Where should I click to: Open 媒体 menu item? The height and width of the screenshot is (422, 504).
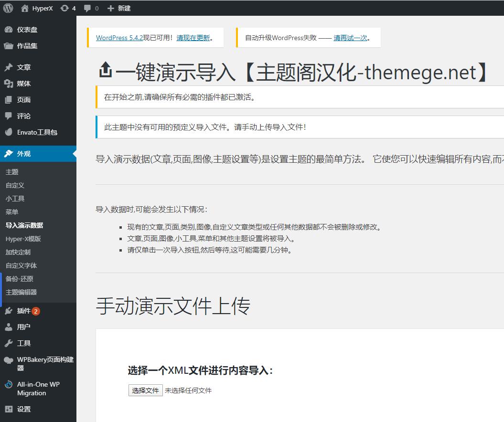(24, 84)
